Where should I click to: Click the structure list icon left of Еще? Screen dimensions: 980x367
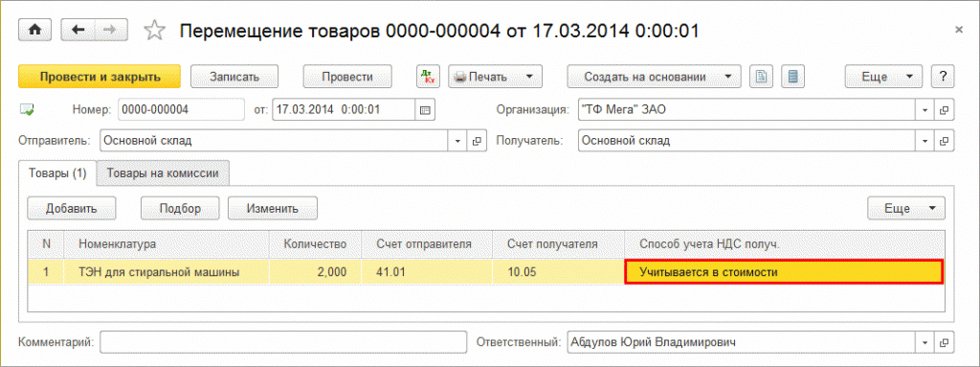tap(792, 77)
